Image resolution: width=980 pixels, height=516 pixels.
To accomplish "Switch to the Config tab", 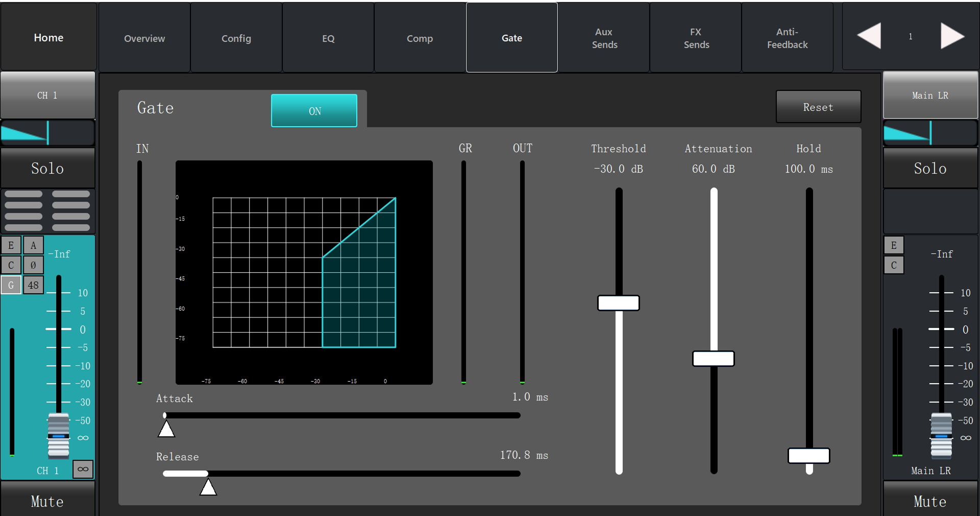I will [236, 38].
